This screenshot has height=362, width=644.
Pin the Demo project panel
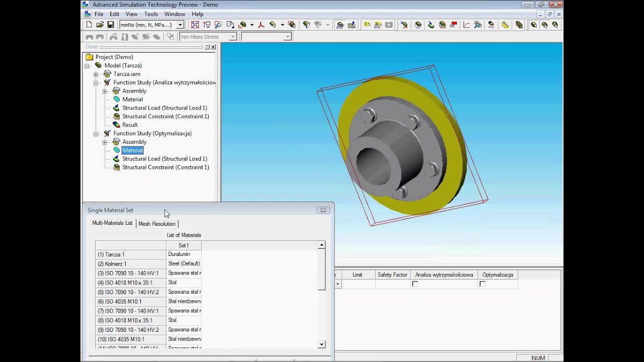coord(207,47)
